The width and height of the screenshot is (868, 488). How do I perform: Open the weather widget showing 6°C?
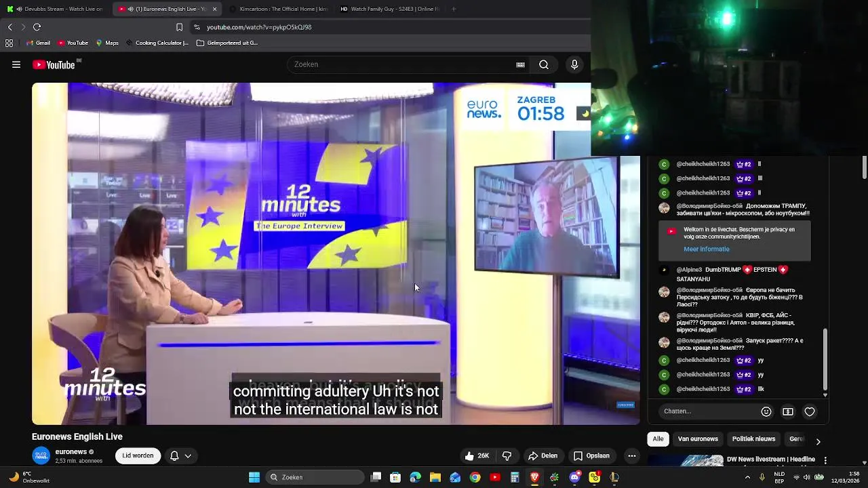(28, 477)
